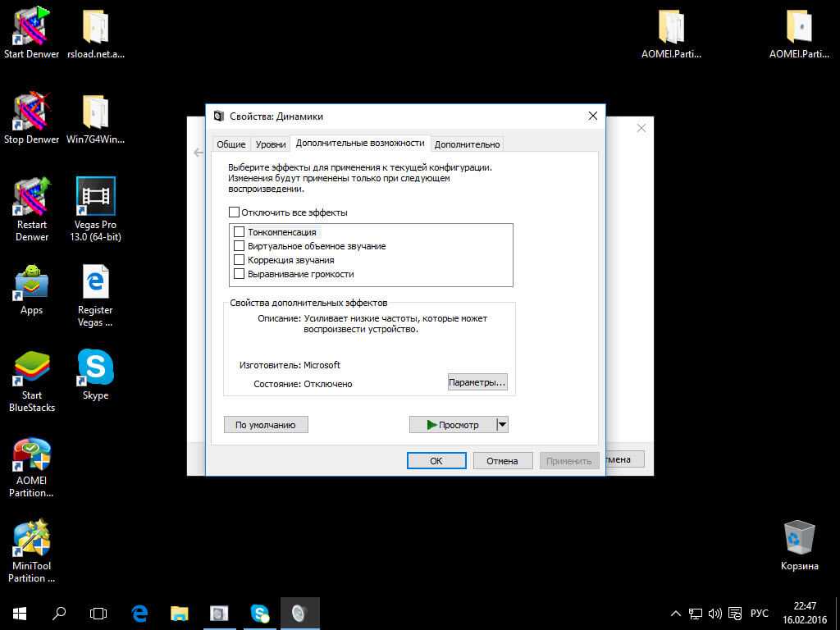840x630 pixels.
Task: Click the volume speaker icon in system tray
Action: [714, 614]
